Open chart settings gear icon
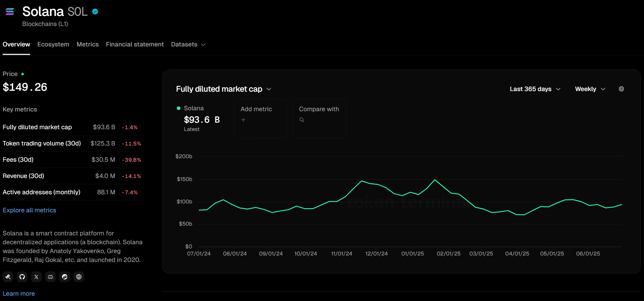Screen dimensions: 644x301 pos(621,89)
